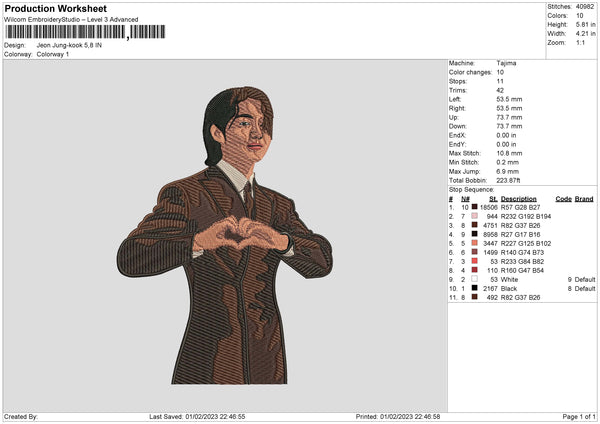Click the Production Worksheet title
Screen dimensions: 600x424
pyautogui.click(x=55, y=8)
